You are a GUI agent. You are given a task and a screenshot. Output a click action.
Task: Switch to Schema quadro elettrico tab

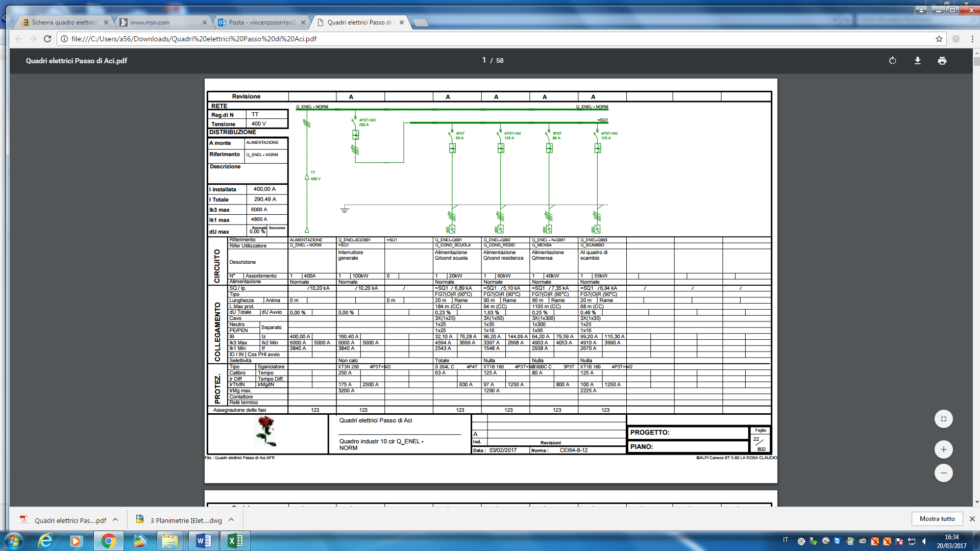point(64,22)
